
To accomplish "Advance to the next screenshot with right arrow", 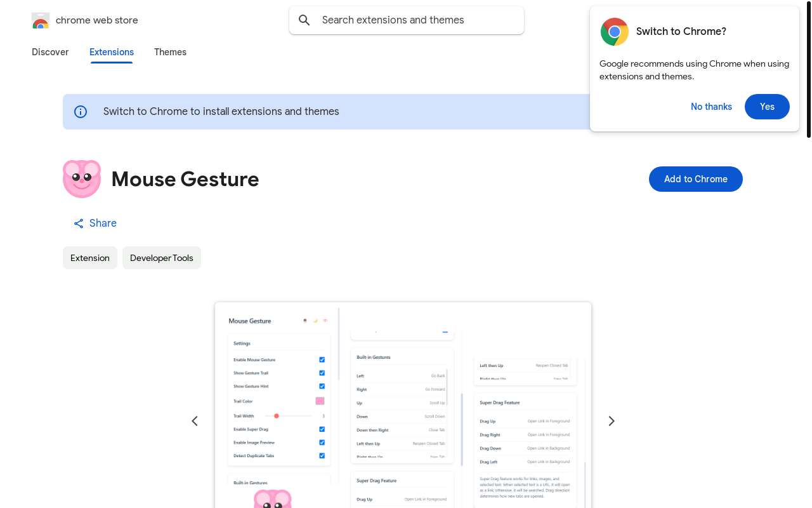I will (612, 421).
